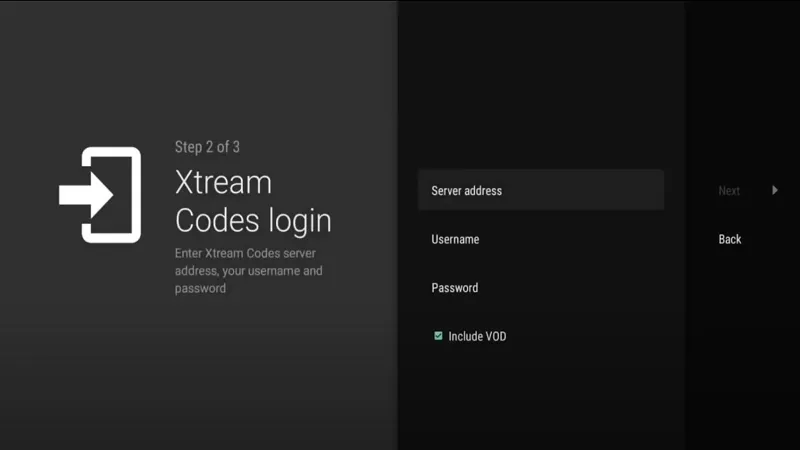Viewport: 800px width, 450px height.
Task: Click the Xtream Codes login heading
Action: tap(252, 201)
